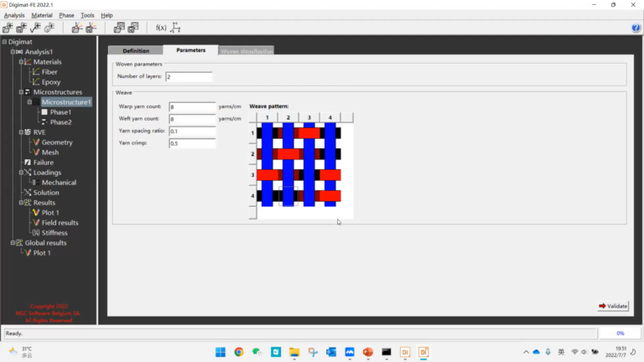Click the Yarn spacing ratio field

192,132
